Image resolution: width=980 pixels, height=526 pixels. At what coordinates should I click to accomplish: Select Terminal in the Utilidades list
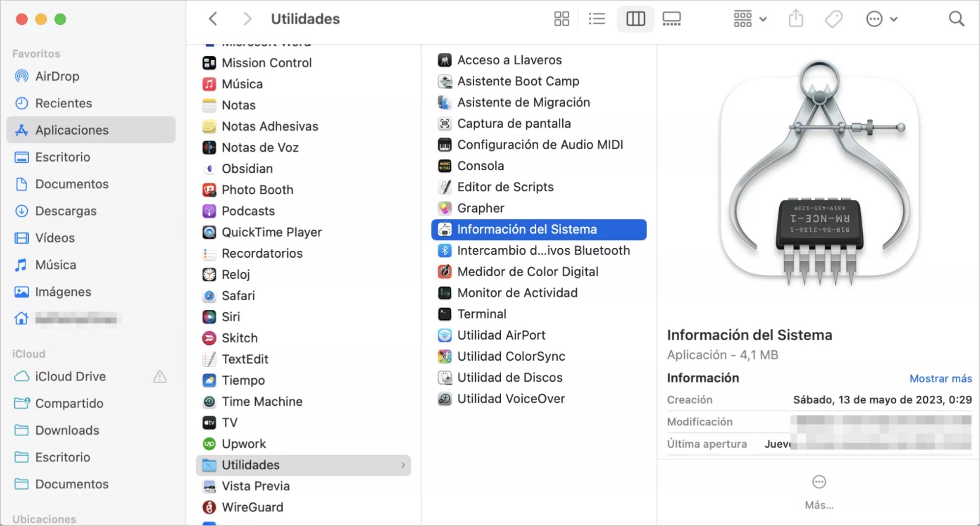pos(481,314)
